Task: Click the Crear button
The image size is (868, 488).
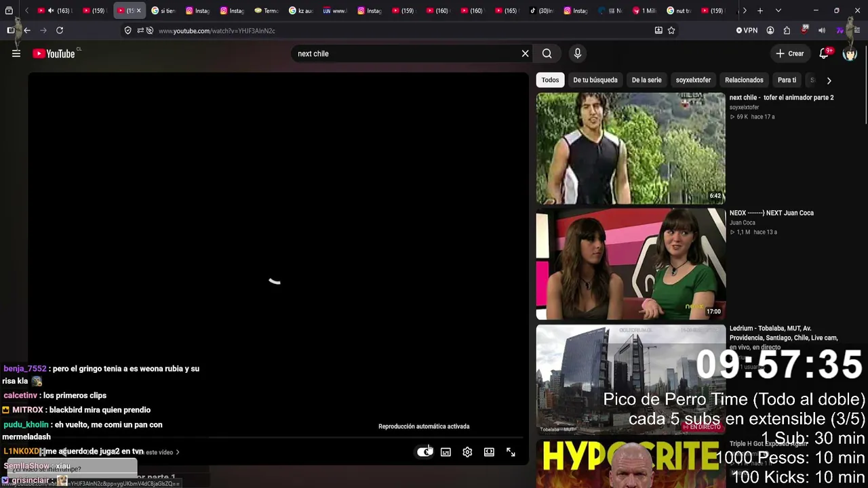Action: 790,54
